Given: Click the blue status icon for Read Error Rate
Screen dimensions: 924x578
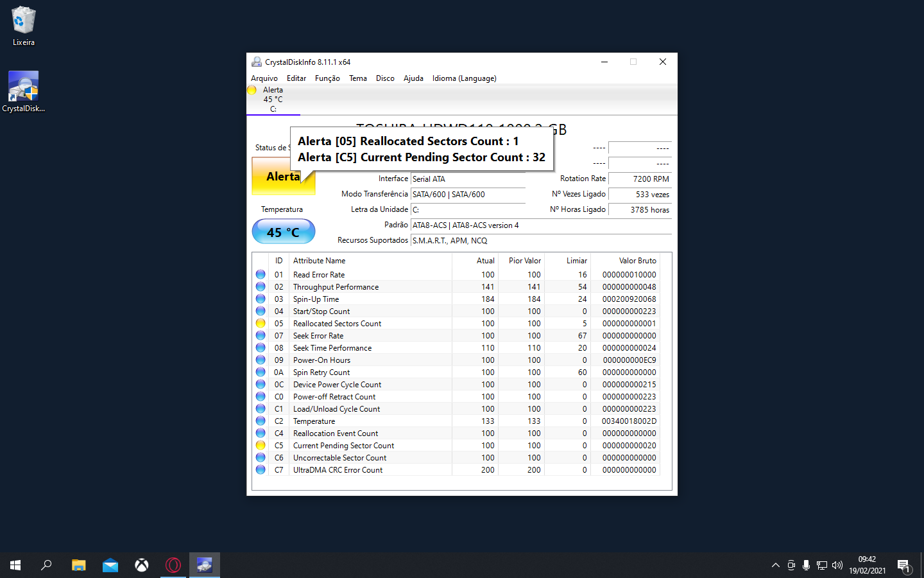Looking at the screenshot, I should [261, 274].
